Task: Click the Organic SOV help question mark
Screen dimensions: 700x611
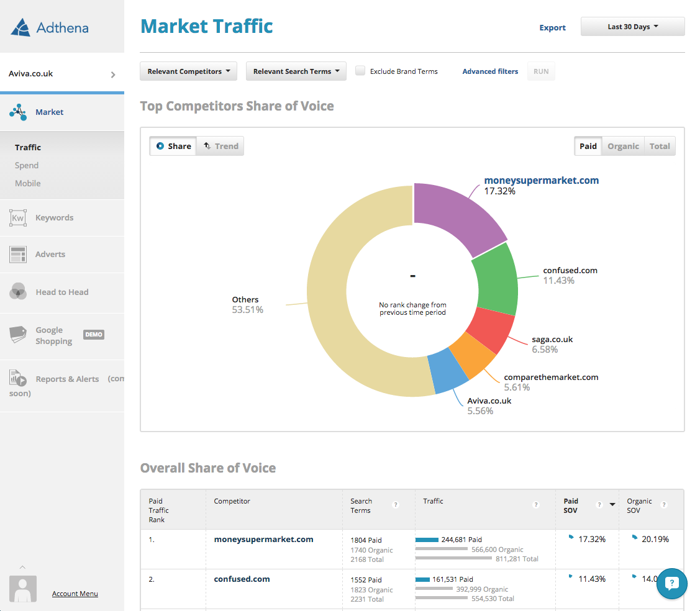Action: point(664,505)
